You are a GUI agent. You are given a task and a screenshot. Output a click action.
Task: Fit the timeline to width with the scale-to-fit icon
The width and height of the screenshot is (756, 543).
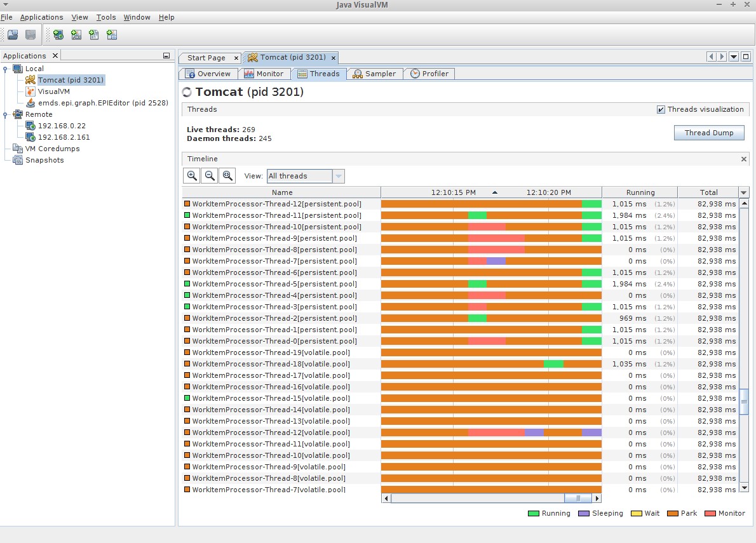[227, 176]
